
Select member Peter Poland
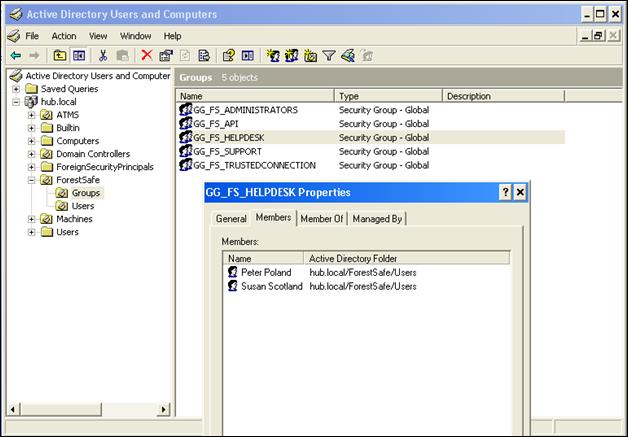pos(266,272)
